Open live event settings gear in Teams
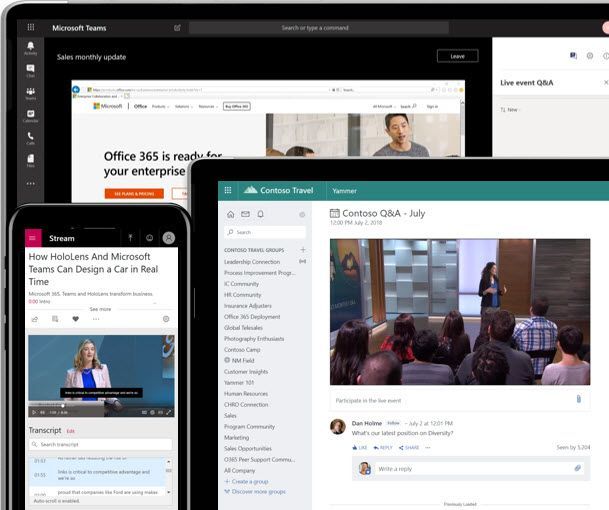 (590, 56)
